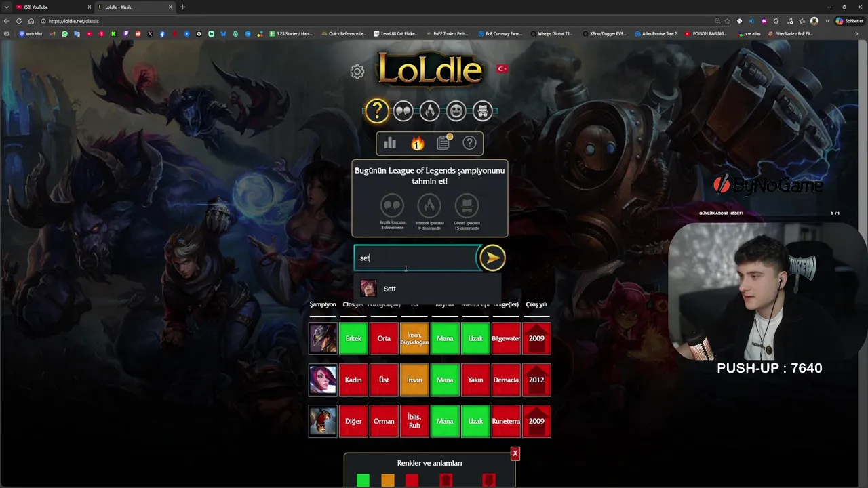Expand the bookmarks overflow chevron

coord(856,33)
